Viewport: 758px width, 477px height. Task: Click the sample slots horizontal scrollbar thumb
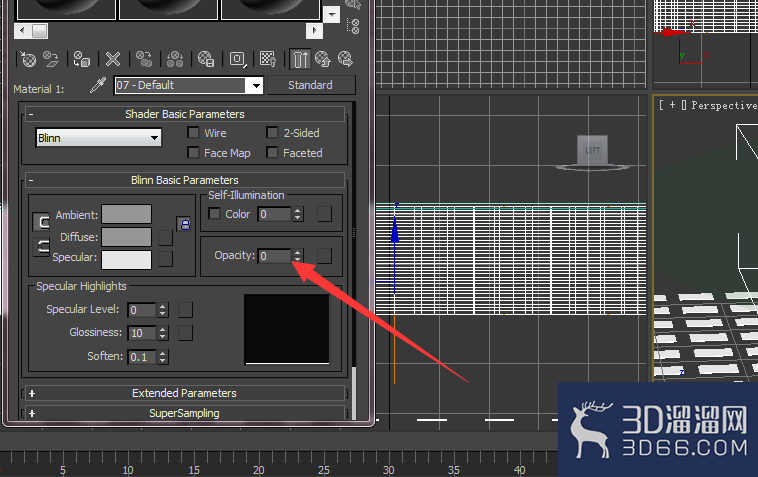pos(40,31)
